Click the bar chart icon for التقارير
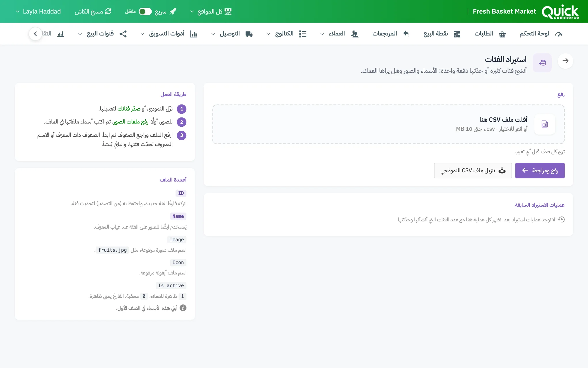 61,34
